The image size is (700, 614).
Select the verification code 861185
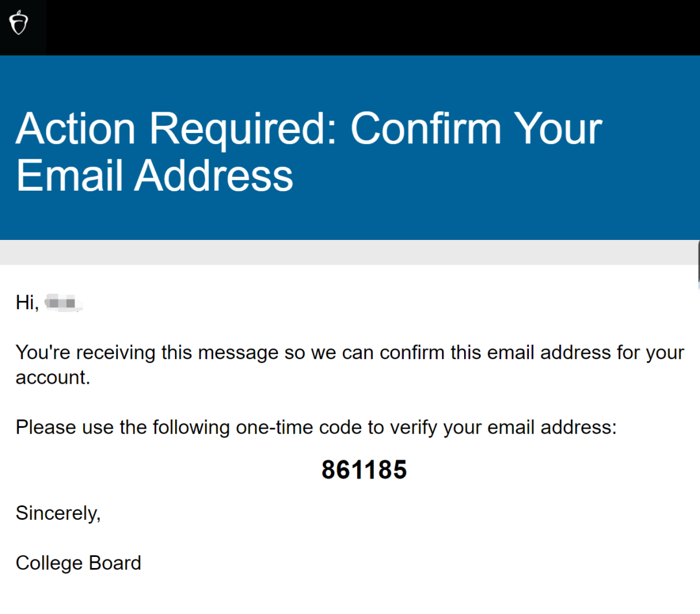pos(364,470)
